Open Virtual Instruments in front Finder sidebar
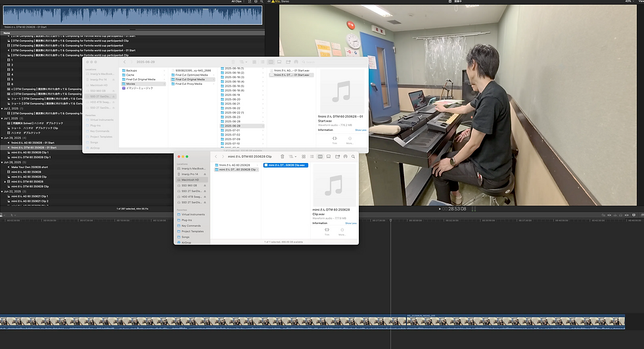This screenshot has height=349, width=644. pos(192,214)
